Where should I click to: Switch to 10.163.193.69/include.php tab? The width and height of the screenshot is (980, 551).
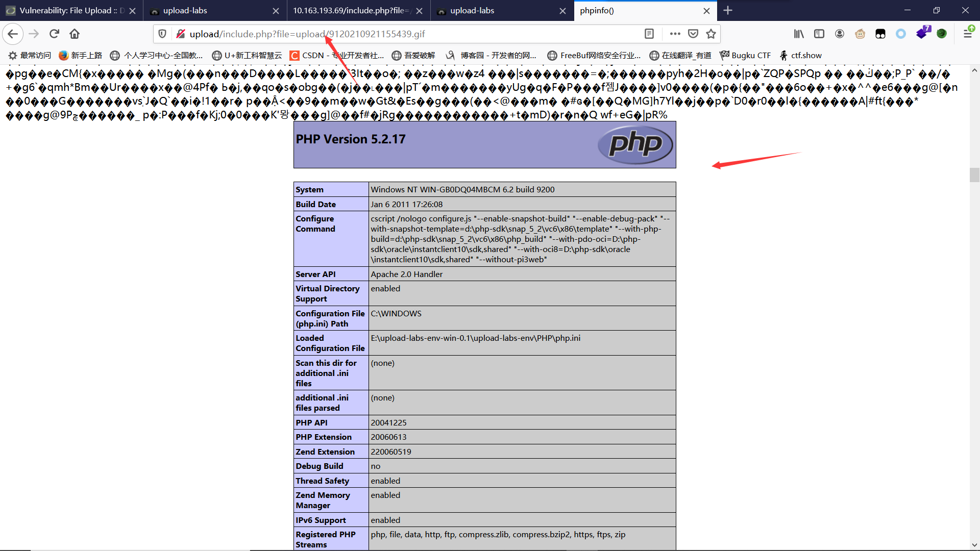coord(357,10)
